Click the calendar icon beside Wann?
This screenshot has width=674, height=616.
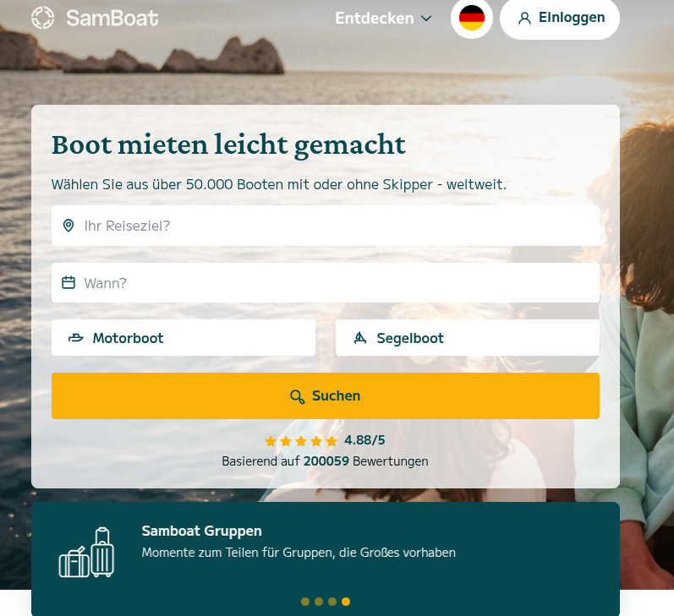tap(68, 283)
